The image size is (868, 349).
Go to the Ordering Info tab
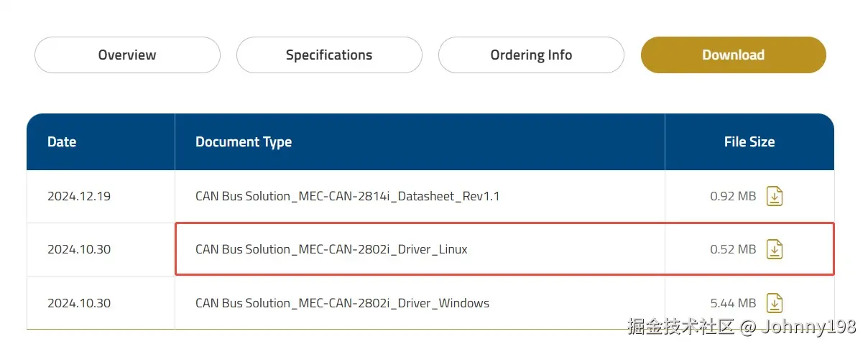click(531, 55)
